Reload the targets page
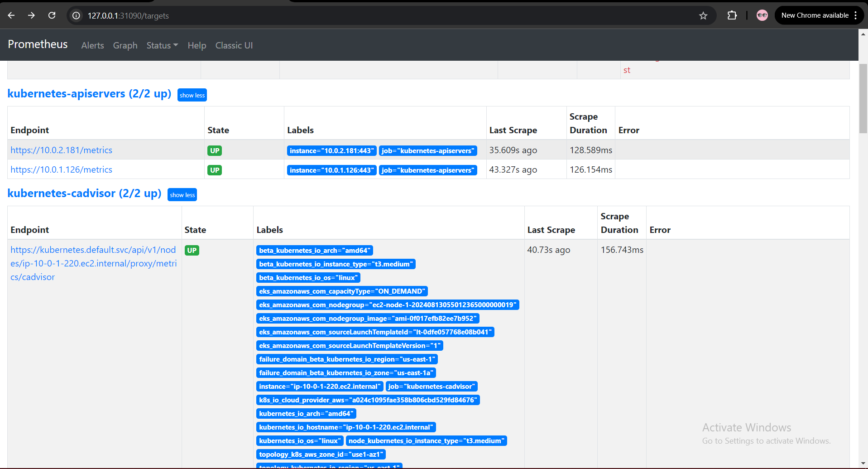This screenshot has width=868, height=469. [x=52, y=15]
